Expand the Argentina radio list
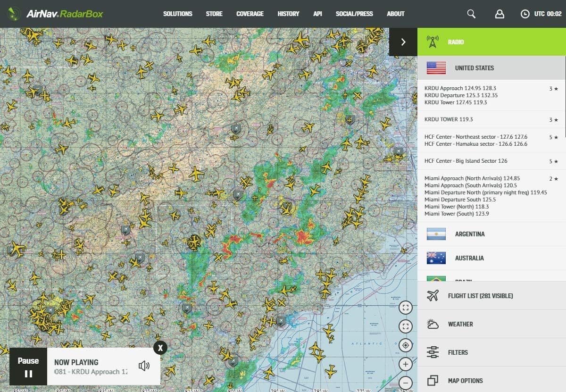Image resolution: width=566 pixels, height=392 pixels. click(469, 234)
